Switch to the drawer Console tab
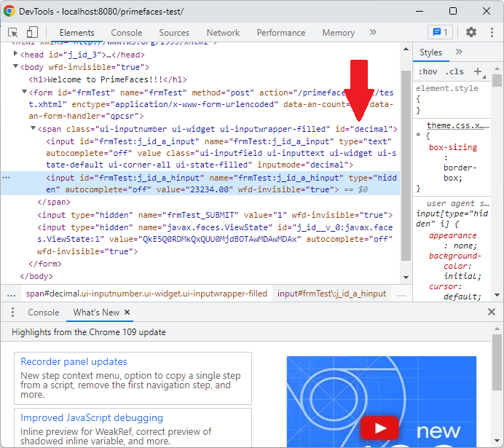This screenshot has height=448, width=504. pyautogui.click(x=44, y=313)
